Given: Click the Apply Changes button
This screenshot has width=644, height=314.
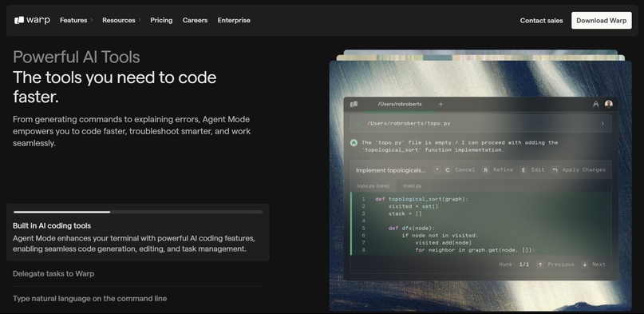Looking at the screenshot, I should [583, 169].
